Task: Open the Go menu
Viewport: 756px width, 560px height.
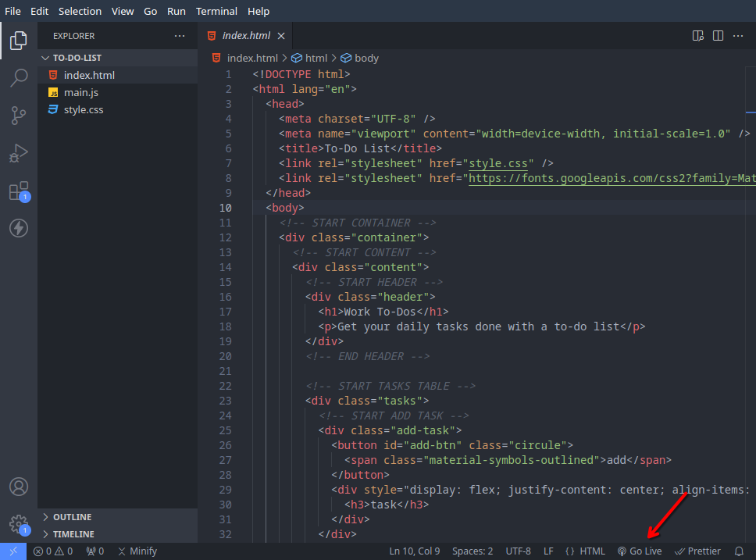Action: [151, 11]
